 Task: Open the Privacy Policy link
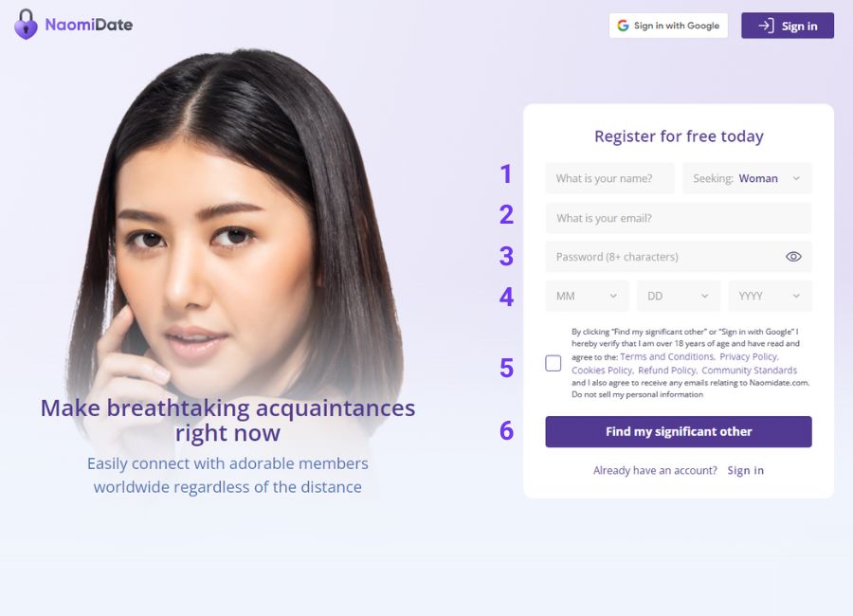pyautogui.click(x=749, y=356)
